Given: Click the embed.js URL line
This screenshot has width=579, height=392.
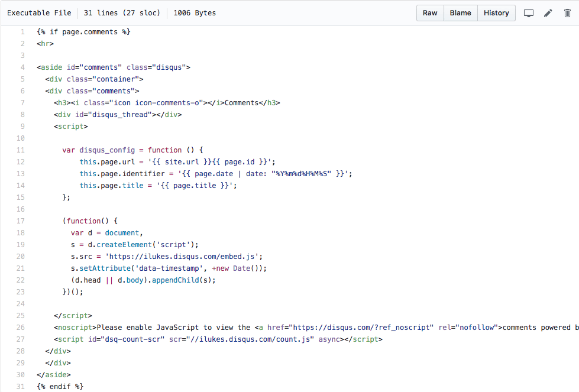Looking at the screenshot, I should click(x=167, y=257).
